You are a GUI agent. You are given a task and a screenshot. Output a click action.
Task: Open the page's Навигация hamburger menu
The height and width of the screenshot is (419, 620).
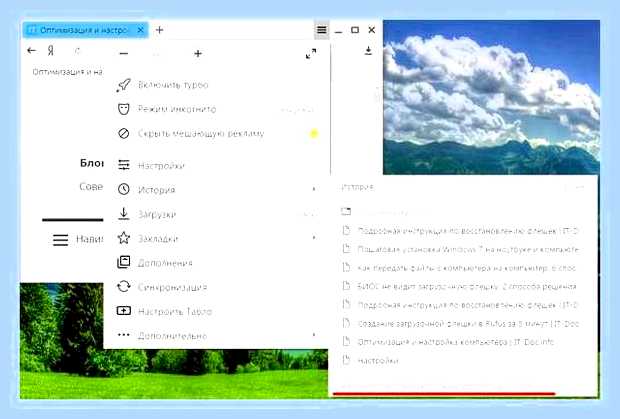[60, 240]
